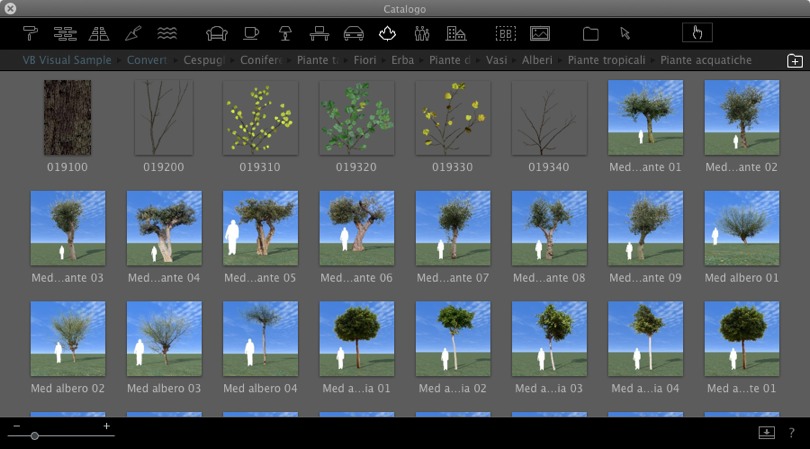Open the buildings category icon
810x449 pixels.
click(456, 34)
